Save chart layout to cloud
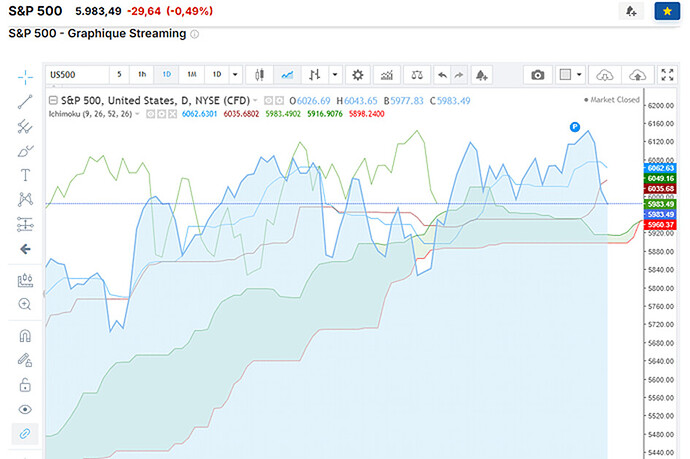 tap(637, 75)
